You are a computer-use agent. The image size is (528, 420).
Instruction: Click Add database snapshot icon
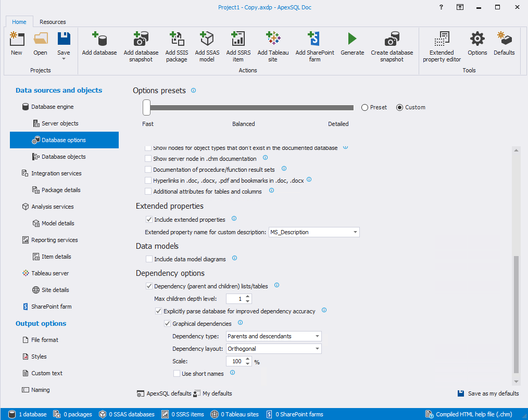(x=141, y=39)
